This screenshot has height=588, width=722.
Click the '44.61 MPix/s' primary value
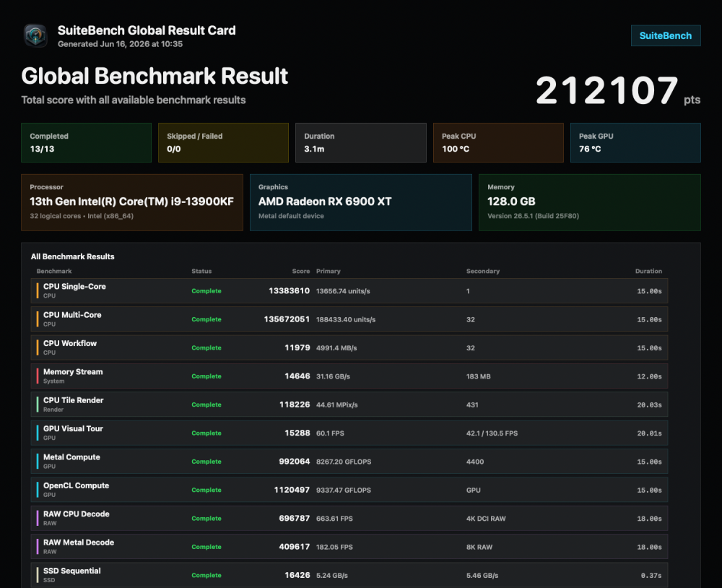[337, 405]
